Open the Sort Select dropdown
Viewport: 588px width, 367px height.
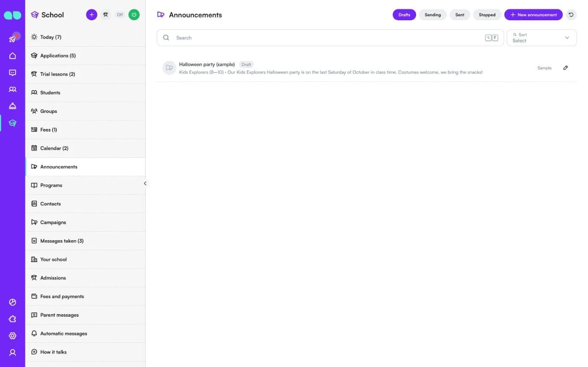click(x=541, y=38)
